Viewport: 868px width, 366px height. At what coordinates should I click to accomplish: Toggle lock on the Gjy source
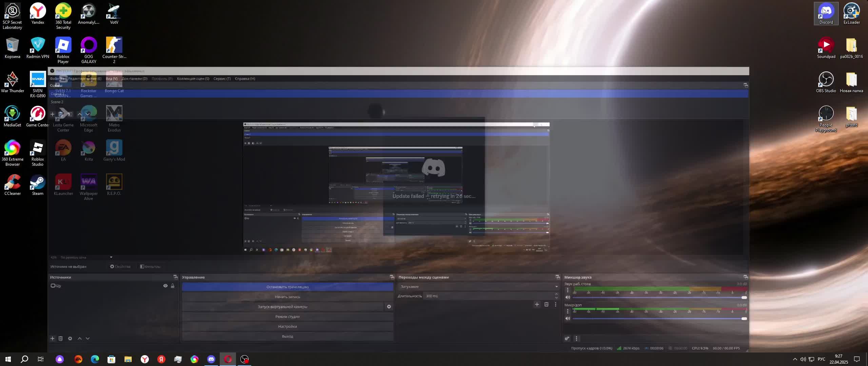tap(173, 286)
